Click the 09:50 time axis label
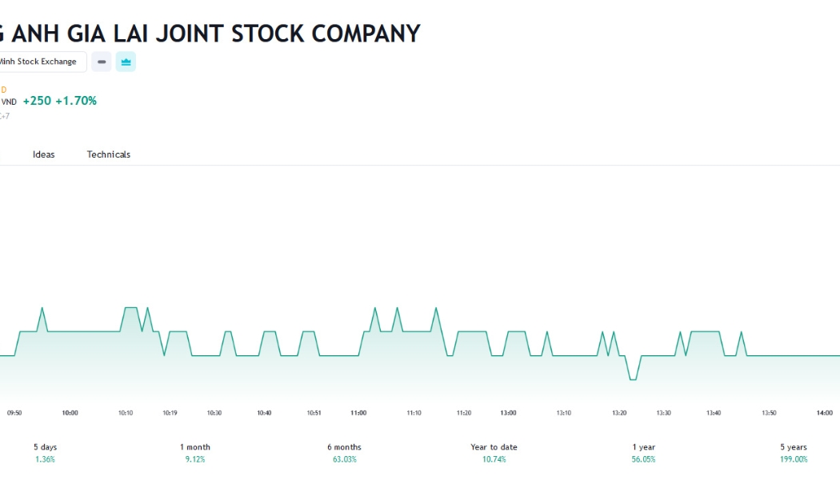The height and width of the screenshot is (504, 840). pyautogui.click(x=14, y=413)
